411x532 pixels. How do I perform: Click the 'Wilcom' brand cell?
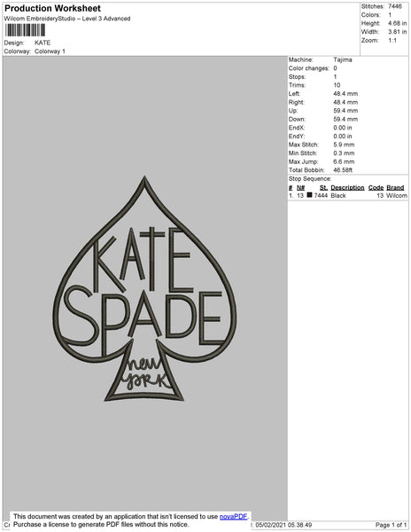coord(397,195)
